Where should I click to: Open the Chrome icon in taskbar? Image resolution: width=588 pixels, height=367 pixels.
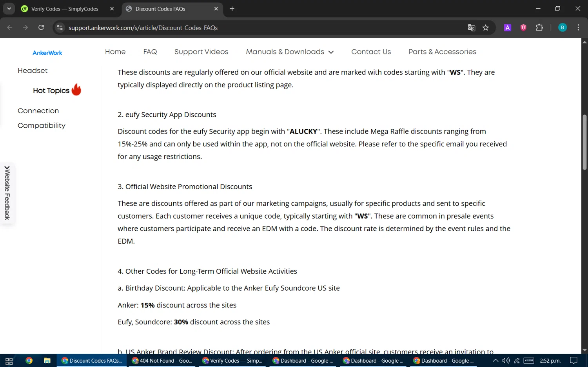pos(29,361)
